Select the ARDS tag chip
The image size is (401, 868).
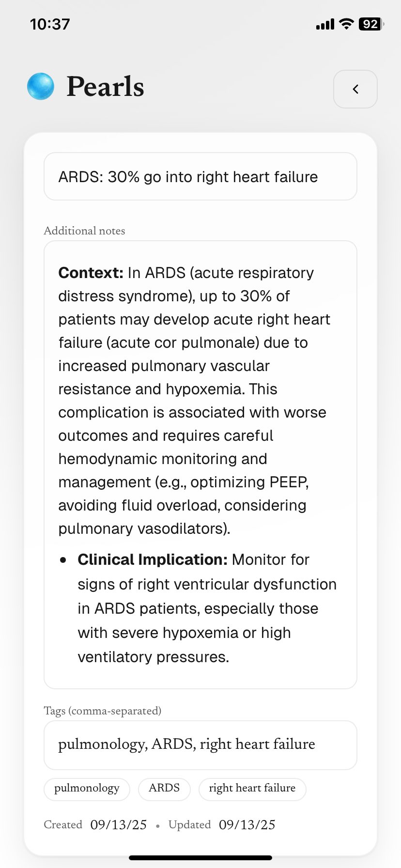(x=164, y=789)
